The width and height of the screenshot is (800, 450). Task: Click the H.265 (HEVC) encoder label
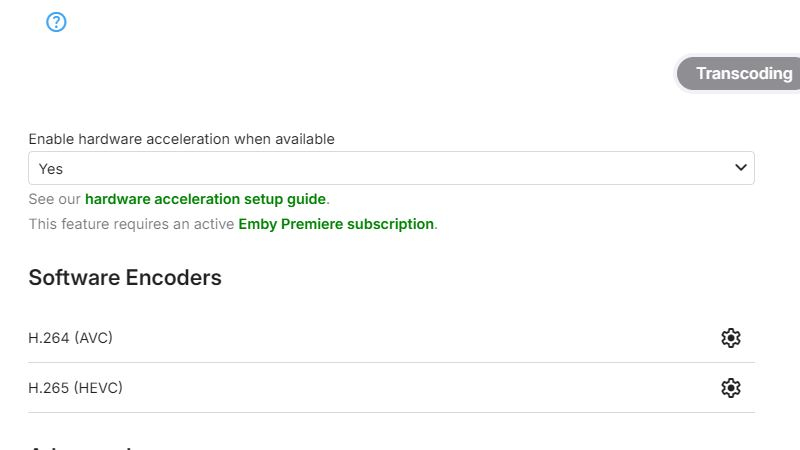tap(75, 388)
